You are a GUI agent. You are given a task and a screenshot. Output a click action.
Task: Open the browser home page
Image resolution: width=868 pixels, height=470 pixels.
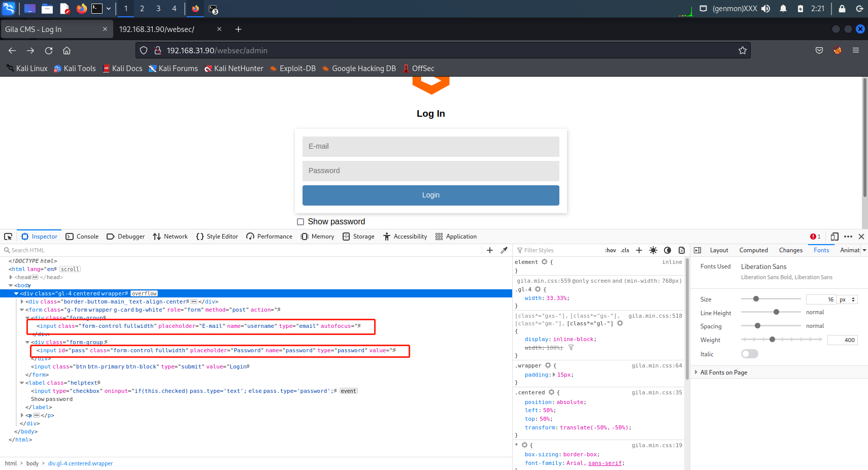click(x=66, y=50)
